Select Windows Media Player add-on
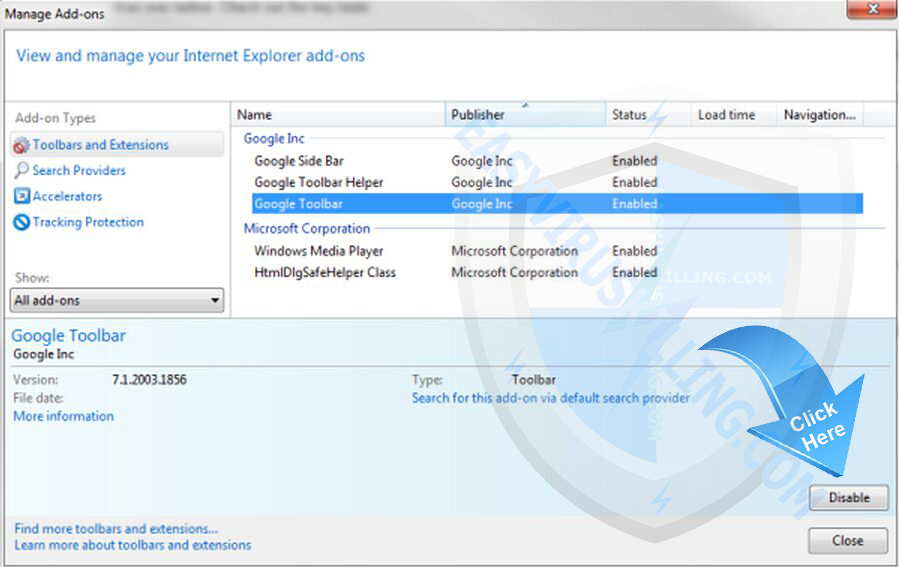The height and width of the screenshot is (567, 899). [x=318, y=251]
